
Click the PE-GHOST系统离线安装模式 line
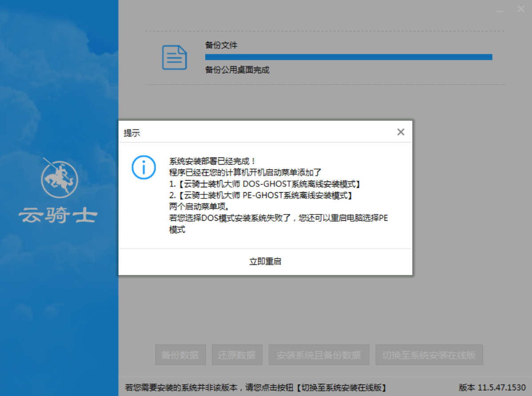pos(260,195)
